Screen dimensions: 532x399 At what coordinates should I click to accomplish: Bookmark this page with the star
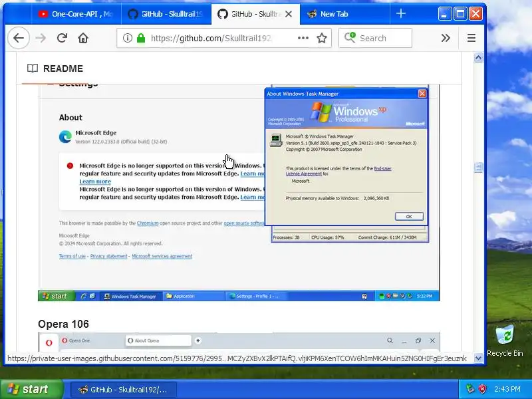pyautogui.click(x=322, y=38)
